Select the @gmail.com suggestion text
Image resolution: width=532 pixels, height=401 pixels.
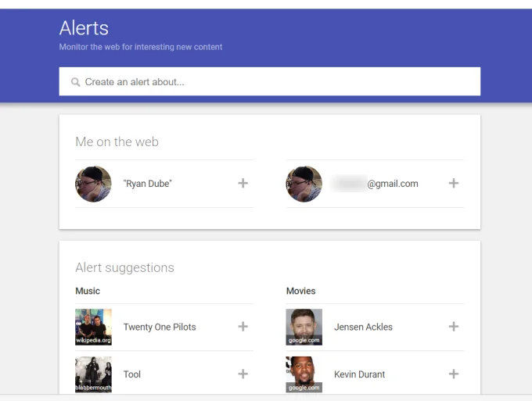tap(375, 184)
